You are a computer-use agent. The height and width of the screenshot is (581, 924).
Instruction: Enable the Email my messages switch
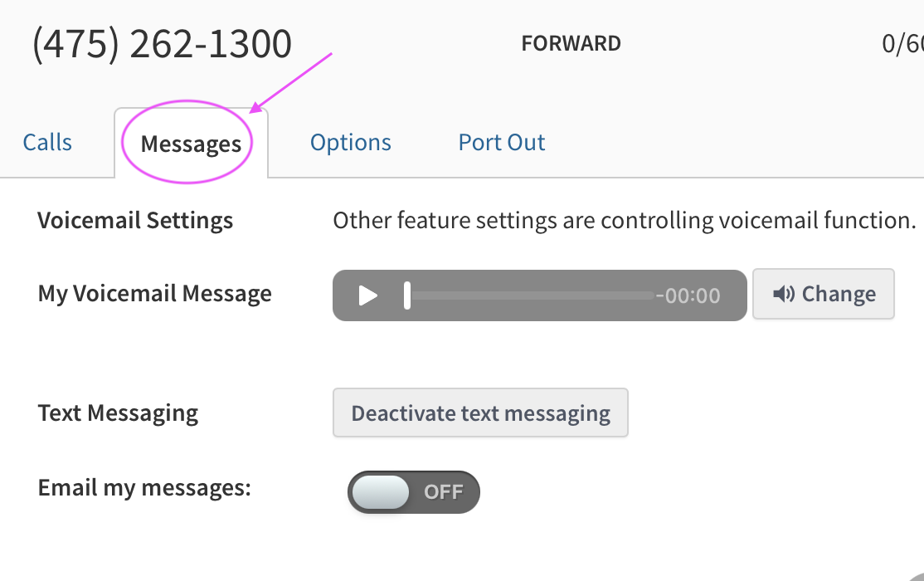413,492
